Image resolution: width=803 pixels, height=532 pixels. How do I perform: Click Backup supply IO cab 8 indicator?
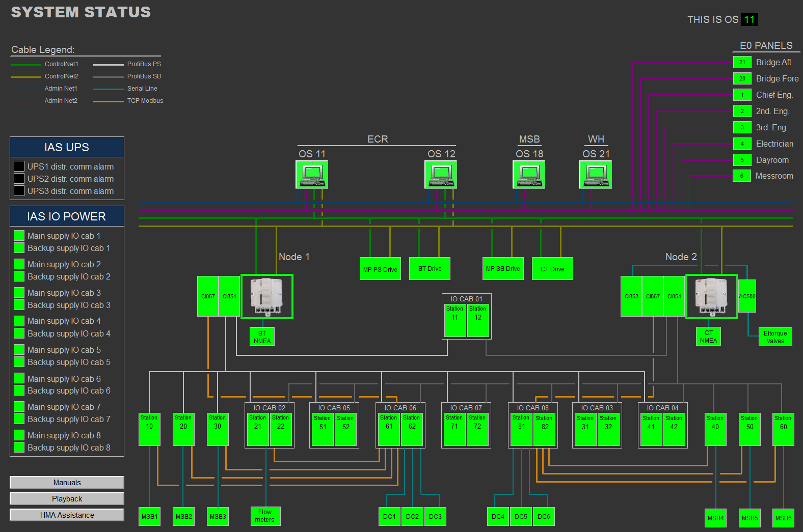click(x=19, y=447)
